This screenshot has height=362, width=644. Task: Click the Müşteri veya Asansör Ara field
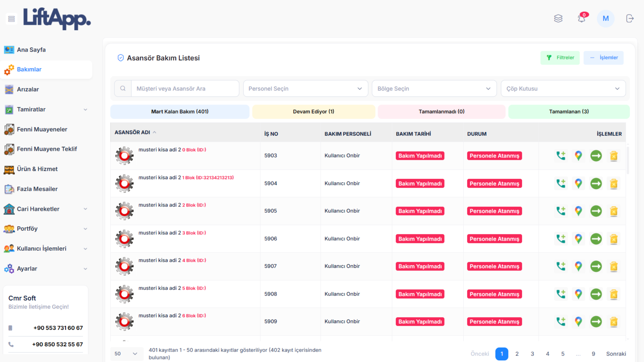click(x=184, y=88)
